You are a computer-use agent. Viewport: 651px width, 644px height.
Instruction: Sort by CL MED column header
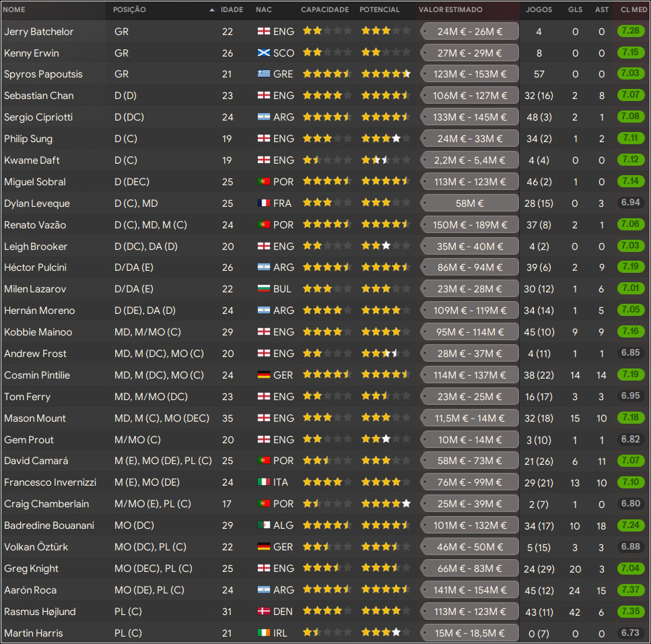click(x=633, y=9)
